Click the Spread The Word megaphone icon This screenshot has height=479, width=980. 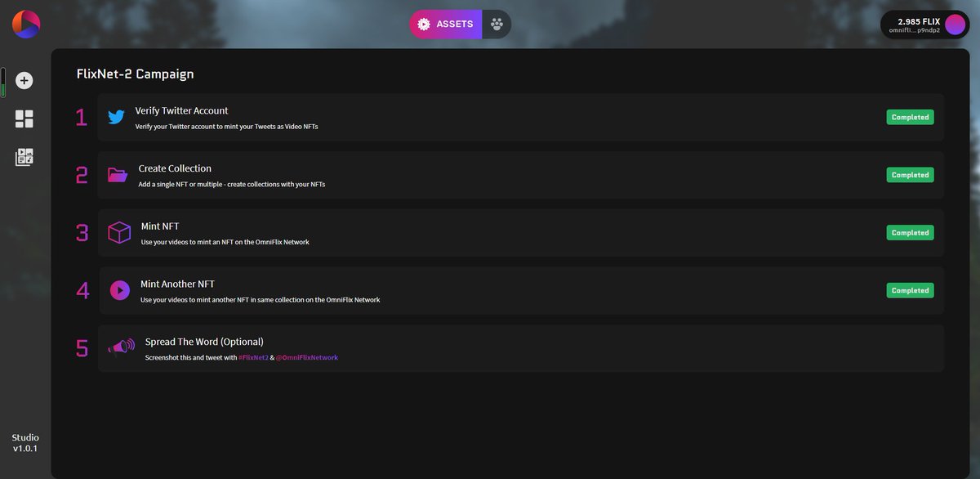[121, 348]
